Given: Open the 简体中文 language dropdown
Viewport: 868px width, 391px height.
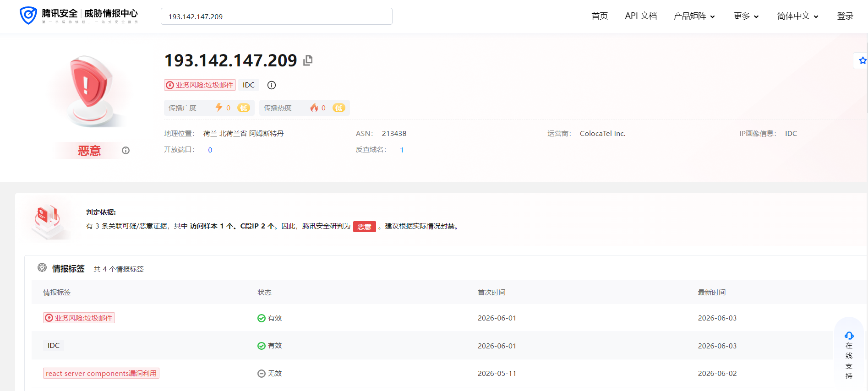Looking at the screenshot, I should pyautogui.click(x=798, y=16).
